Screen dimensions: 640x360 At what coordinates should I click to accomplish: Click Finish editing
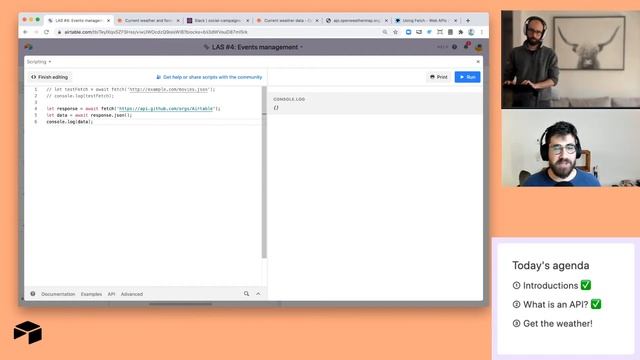click(x=49, y=77)
